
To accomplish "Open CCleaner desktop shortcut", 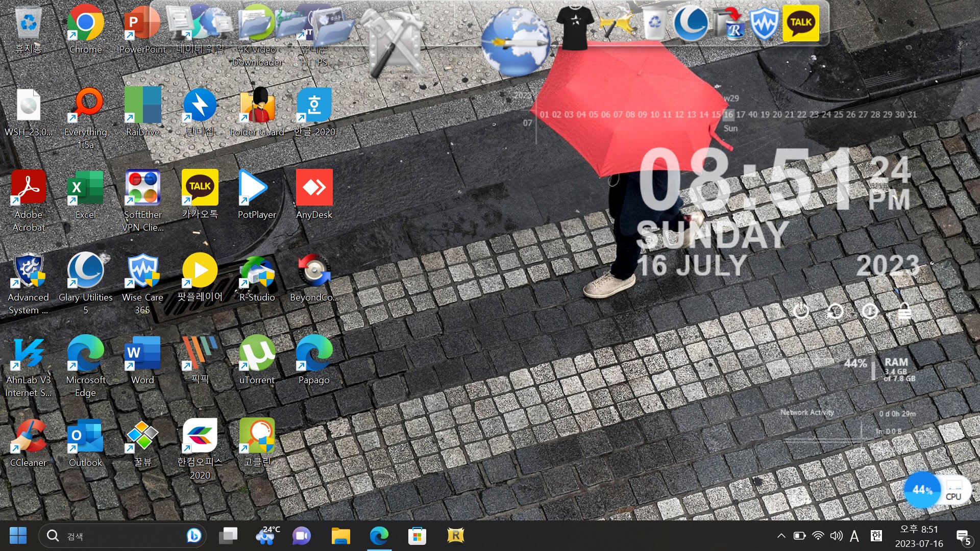I will (x=28, y=443).
